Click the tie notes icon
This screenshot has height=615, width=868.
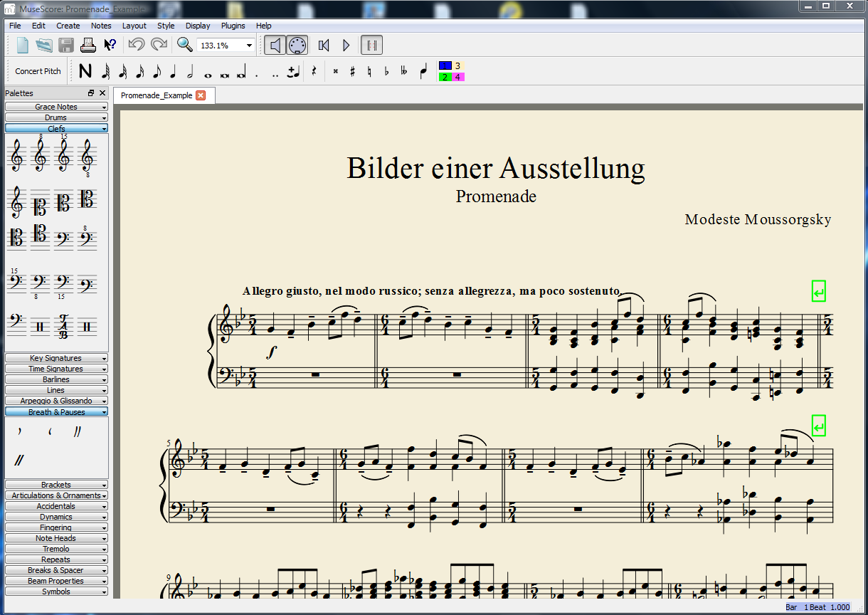click(x=293, y=71)
